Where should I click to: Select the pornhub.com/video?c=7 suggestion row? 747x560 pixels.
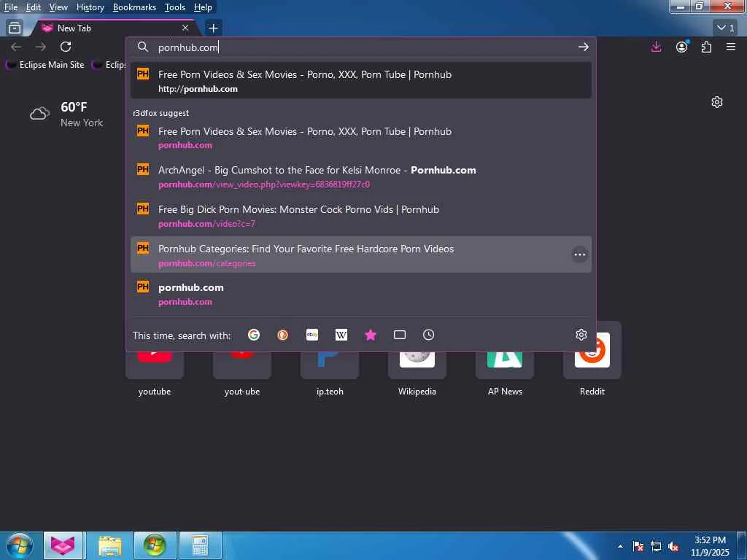[x=361, y=216]
